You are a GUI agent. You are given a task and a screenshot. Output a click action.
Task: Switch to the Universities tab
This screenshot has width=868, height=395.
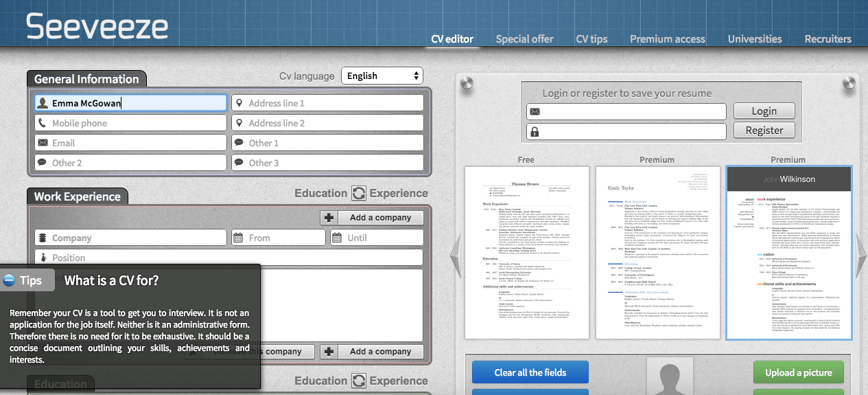pyautogui.click(x=755, y=38)
